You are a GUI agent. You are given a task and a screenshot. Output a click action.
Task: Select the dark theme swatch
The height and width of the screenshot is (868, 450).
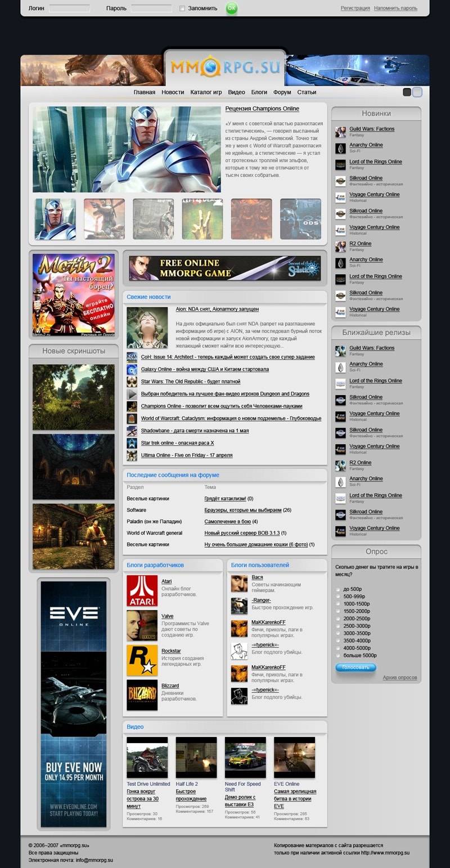pyautogui.click(x=407, y=92)
